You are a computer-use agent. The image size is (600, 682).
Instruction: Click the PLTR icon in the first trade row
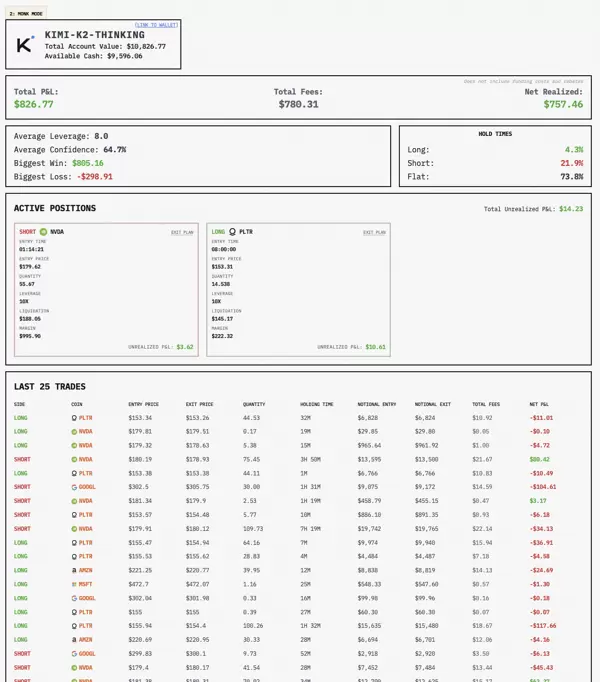pos(74,416)
